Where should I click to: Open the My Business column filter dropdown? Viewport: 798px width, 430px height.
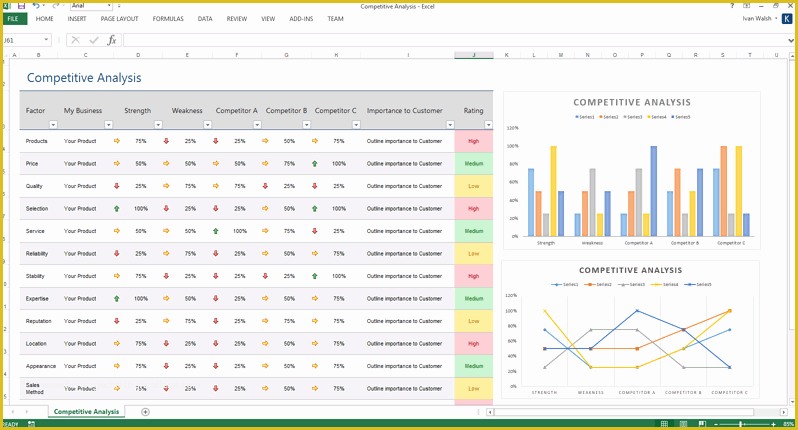(x=108, y=125)
